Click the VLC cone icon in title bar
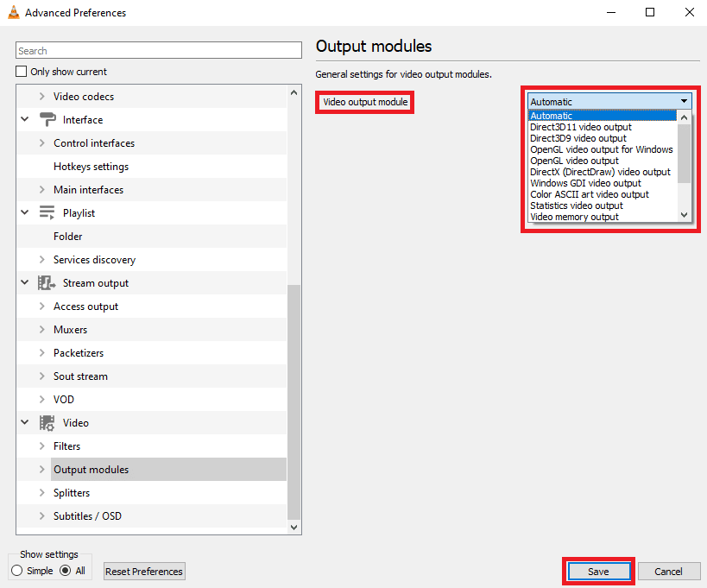Image resolution: width=707 pixels, height=588 pixels. pos(14,12)
